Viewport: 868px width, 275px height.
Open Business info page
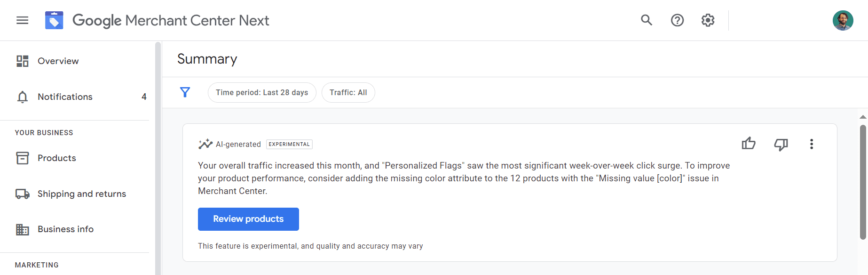coord(65,229)
